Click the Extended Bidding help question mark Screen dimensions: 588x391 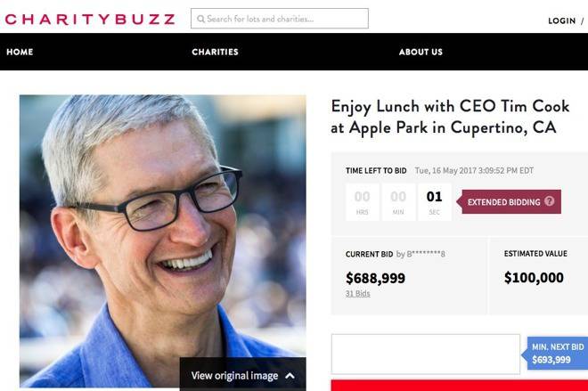click(550, 201)
